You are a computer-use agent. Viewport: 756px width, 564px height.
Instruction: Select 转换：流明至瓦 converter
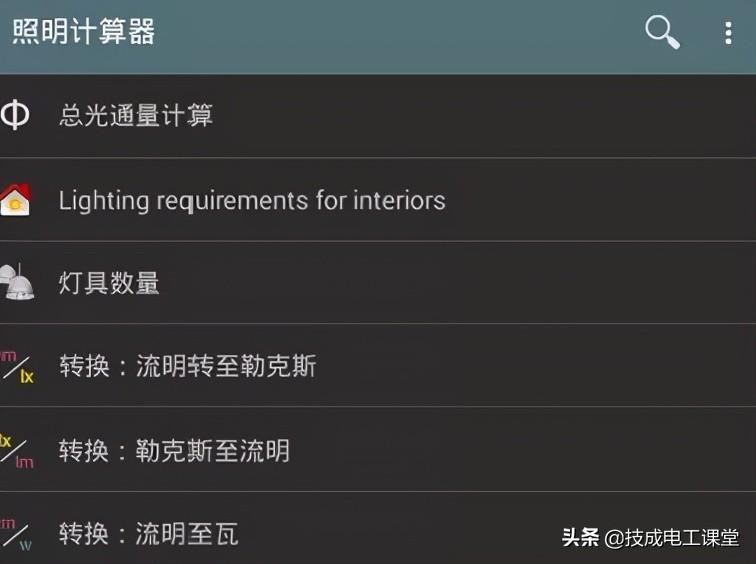[148, 533]
